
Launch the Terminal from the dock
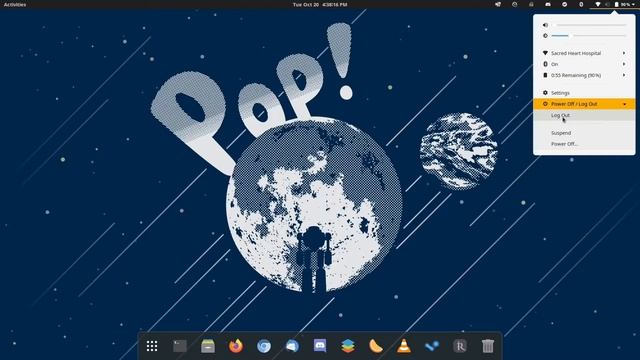click(x=180, y=346)
